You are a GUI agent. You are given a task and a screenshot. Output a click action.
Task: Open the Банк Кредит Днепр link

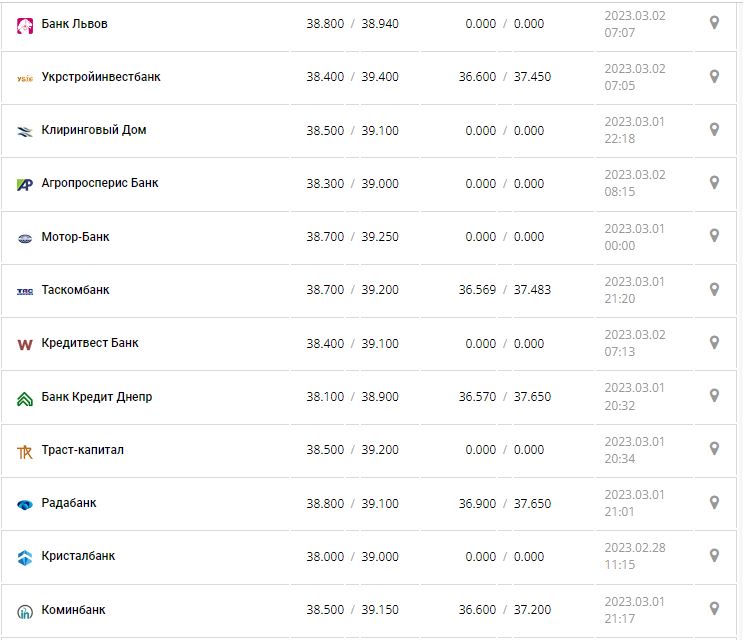[97, 397]
